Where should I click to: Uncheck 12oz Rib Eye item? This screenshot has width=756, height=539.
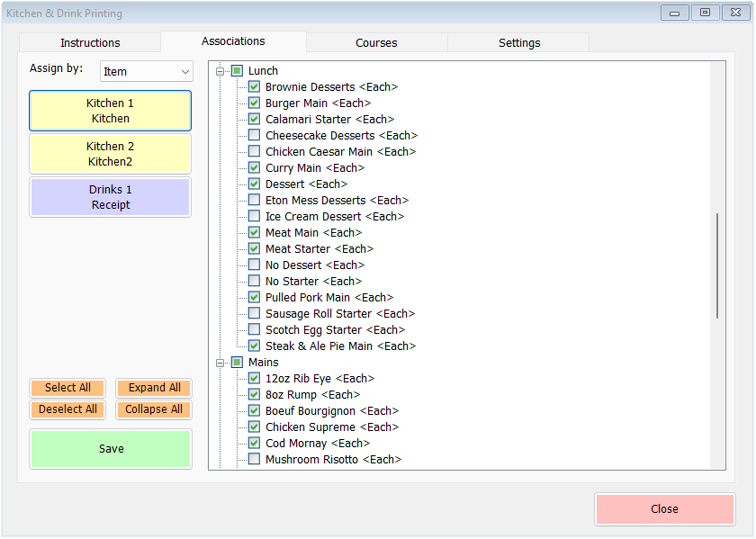[x=254, y=378]
